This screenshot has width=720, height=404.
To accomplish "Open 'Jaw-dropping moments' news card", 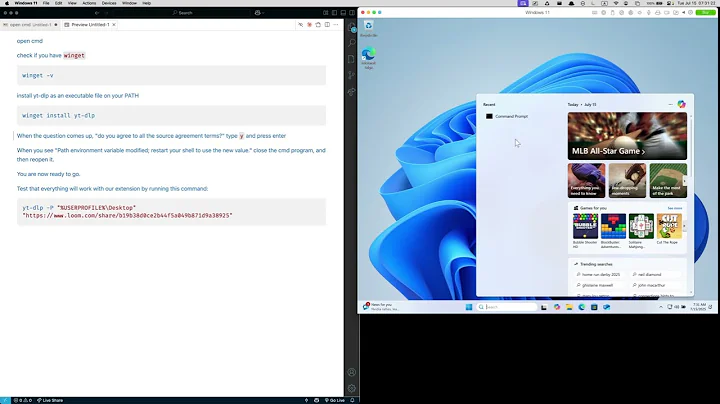I will pos(627,180).
